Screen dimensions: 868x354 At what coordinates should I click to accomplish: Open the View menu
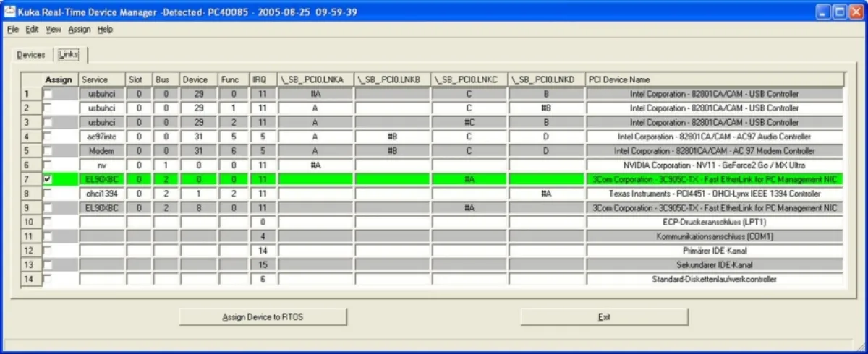[54, 30]
